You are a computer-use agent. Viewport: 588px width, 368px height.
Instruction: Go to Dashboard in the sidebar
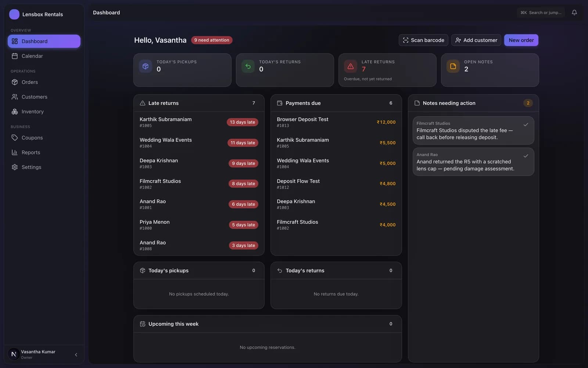point(44,41)
